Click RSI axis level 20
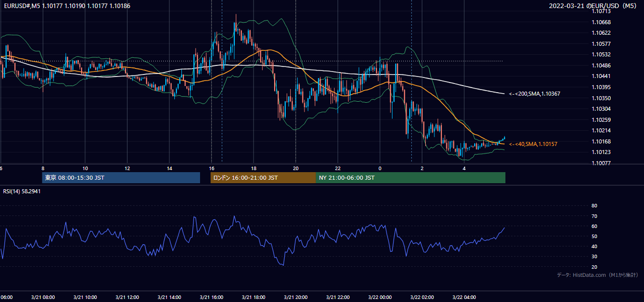Viewport: 644px width, 302px height. click(x=594, y=267)
